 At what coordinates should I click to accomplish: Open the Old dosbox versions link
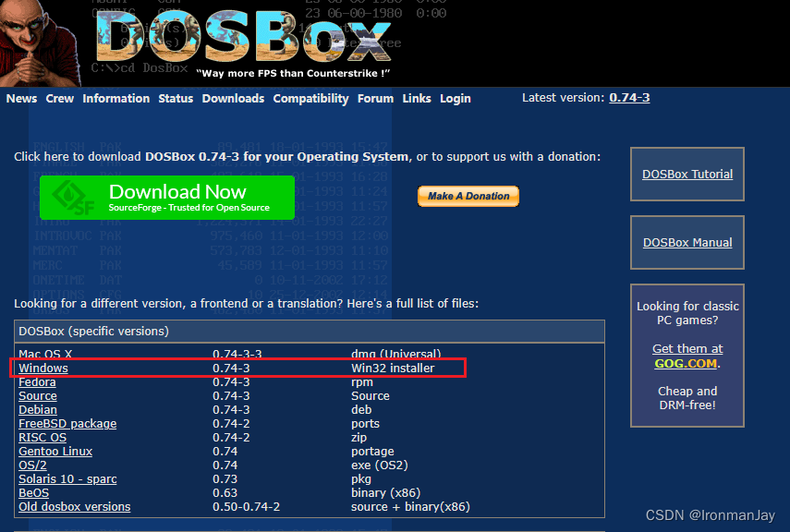point(75,507)
